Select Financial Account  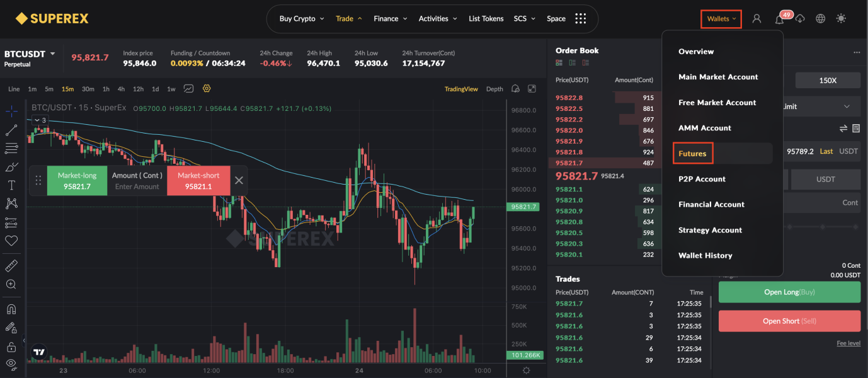(x=711, y=205)
